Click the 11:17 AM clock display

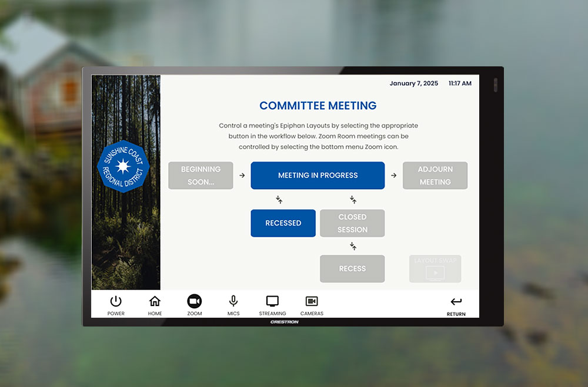click(460, 83)
